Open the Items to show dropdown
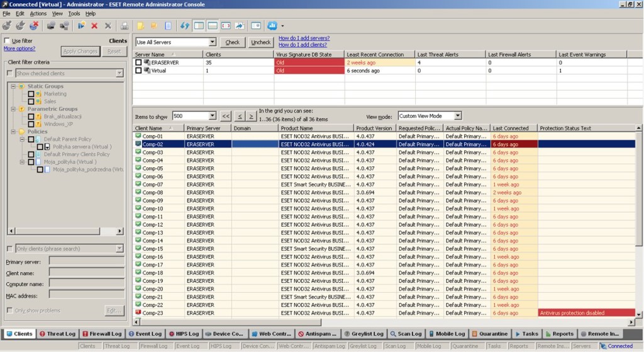The image size is (644, 352). coord(212,116)
